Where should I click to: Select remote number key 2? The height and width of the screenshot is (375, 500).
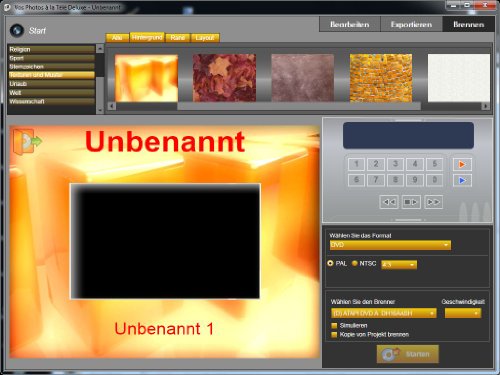point(376,164)
